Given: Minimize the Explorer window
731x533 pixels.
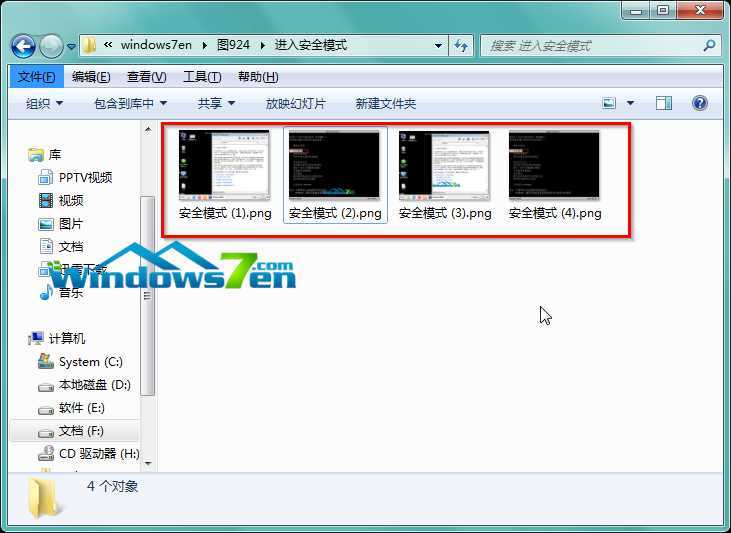Looking at the screenshot, I should point(636,10).
